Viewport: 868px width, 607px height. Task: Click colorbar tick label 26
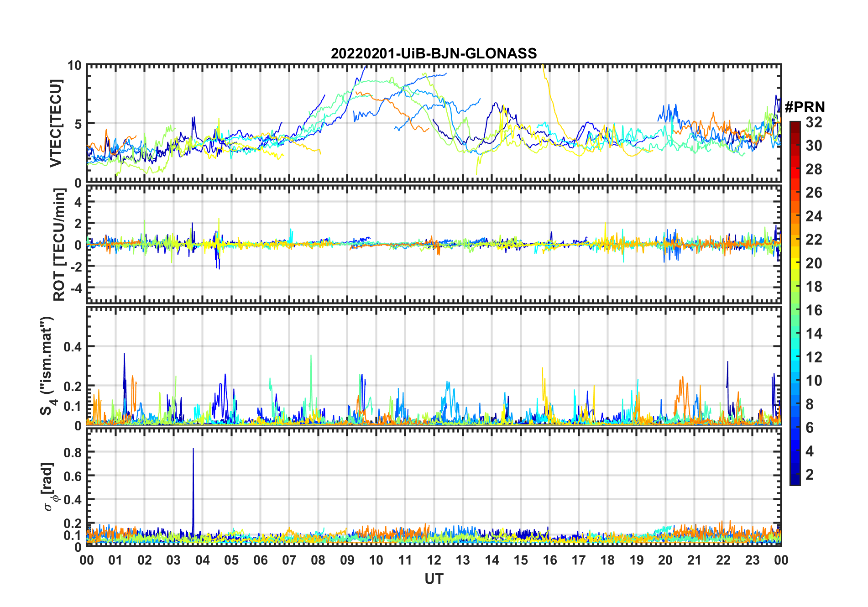coord(814,193)
